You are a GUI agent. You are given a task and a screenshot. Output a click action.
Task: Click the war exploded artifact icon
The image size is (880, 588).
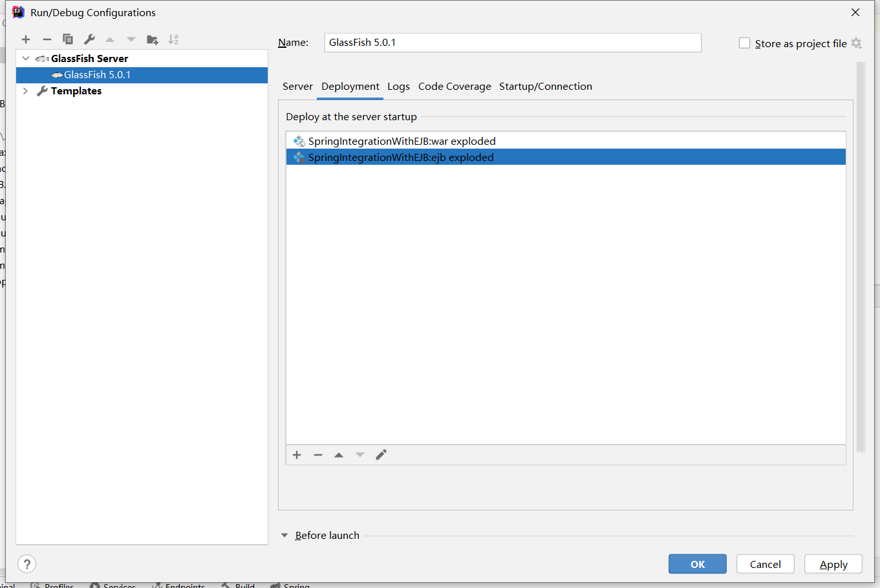tap(299, 141)
